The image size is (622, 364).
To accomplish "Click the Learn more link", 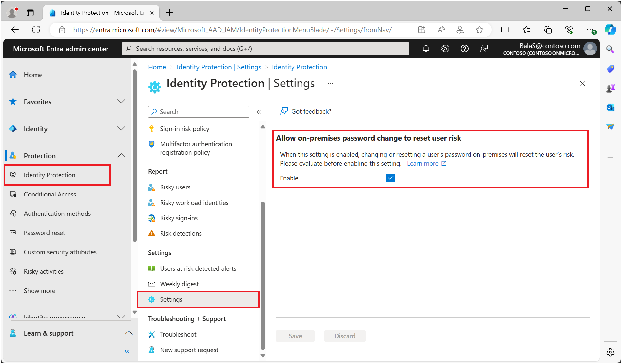I will tap(422, 163).
